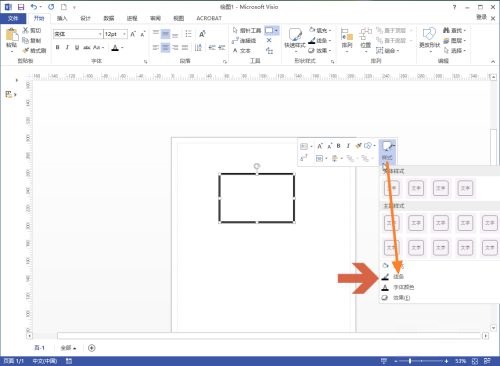Click Fit Page to Window icon in status bar
Image resolution: width=500 pixels, height=366 pixels.
(x=475, y=361)
